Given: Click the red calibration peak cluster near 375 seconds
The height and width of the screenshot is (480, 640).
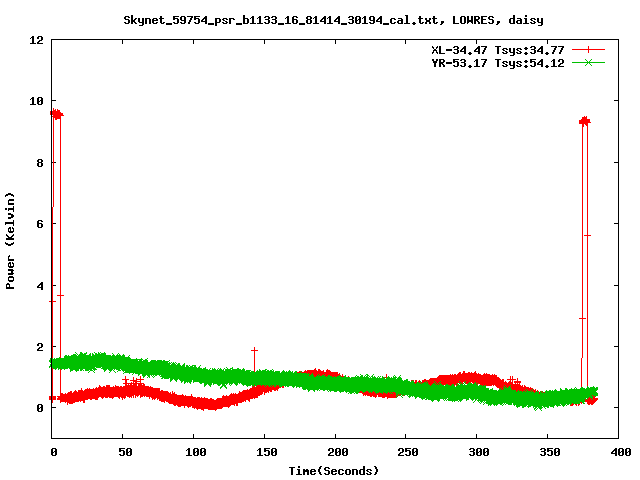Looking at the screenshot, I should 584,121.
